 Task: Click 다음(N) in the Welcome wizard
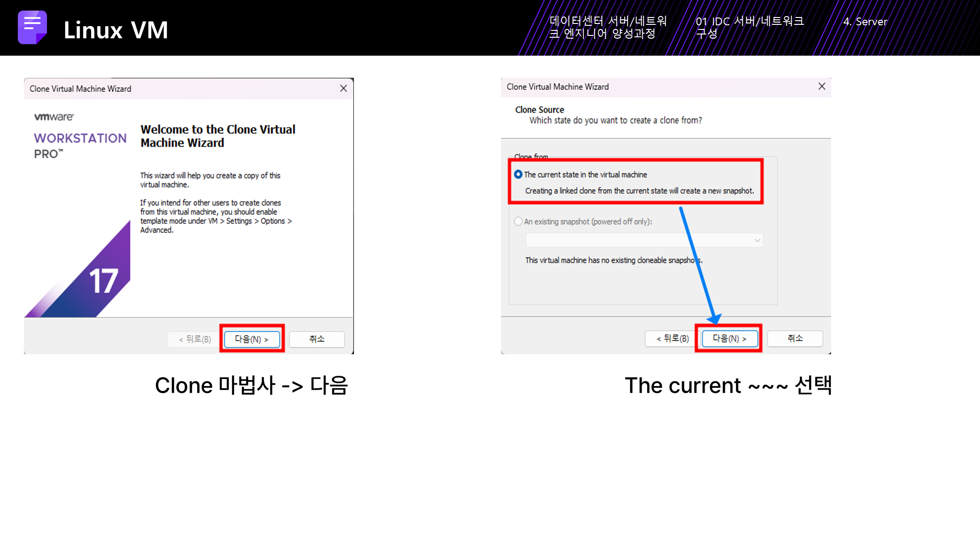point(251,339)
